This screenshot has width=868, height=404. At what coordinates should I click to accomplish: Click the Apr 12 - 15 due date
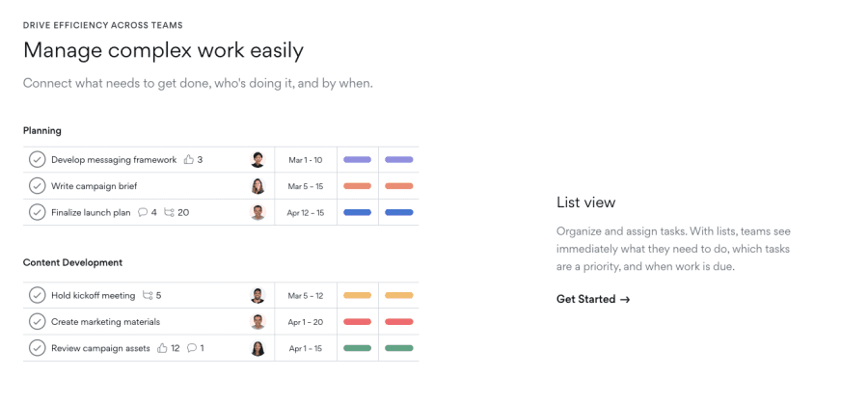[x=306, y=212]
